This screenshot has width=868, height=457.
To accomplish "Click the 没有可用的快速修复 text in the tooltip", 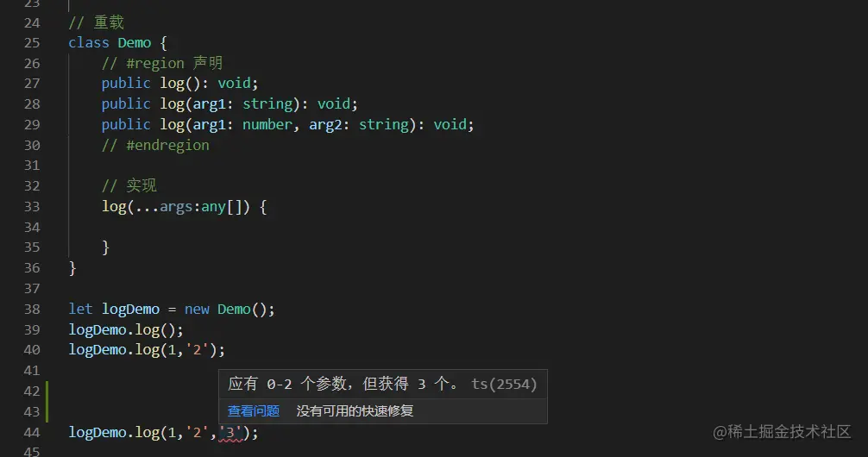I will click(x=355, y=411).
